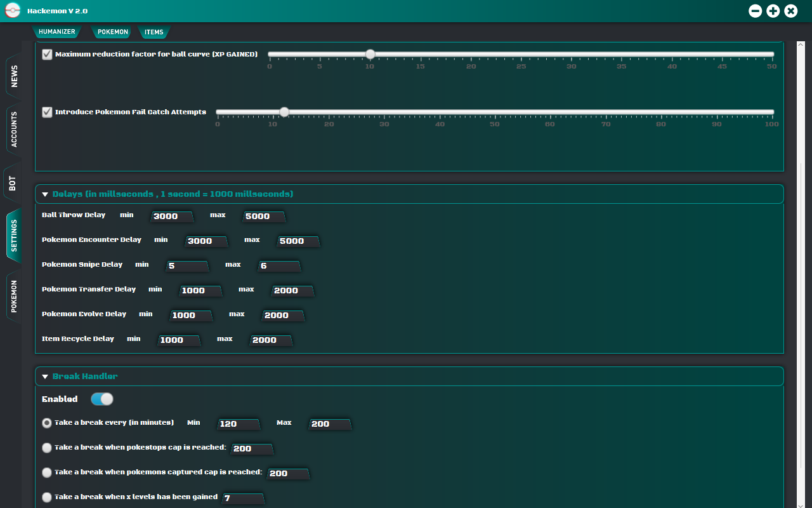The height and width of the screenshot is (508, 812).
Task: Click the Pokemon Snipe Delay label
Action: 82,265
